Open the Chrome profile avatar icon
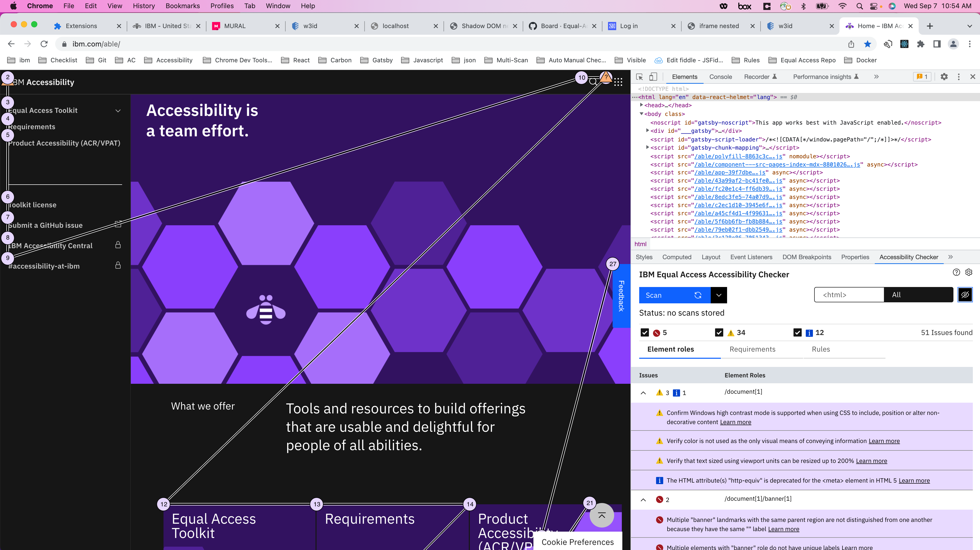Viewport: 980px width, 550px height. (x=953, y=44)
